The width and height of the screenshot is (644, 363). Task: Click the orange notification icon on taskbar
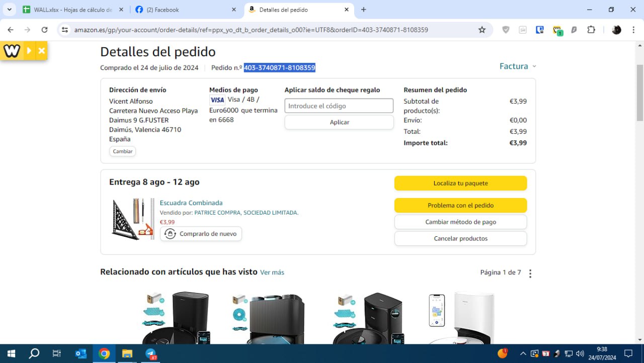click(x=503, y=353)
